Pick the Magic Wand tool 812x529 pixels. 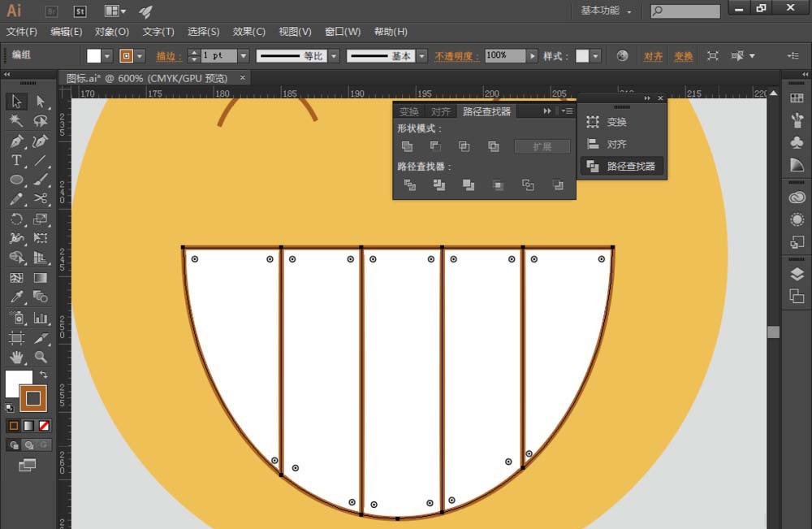(16, 121)
